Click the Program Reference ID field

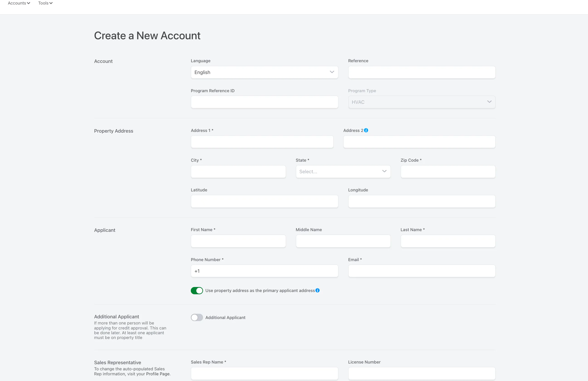pyautogui.click(x=264, y=102)
